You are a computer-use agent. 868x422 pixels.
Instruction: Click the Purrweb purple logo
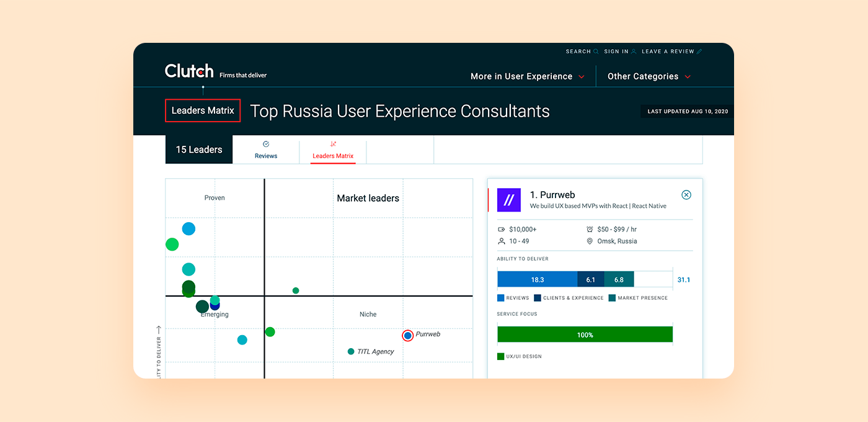coord(509,200)
